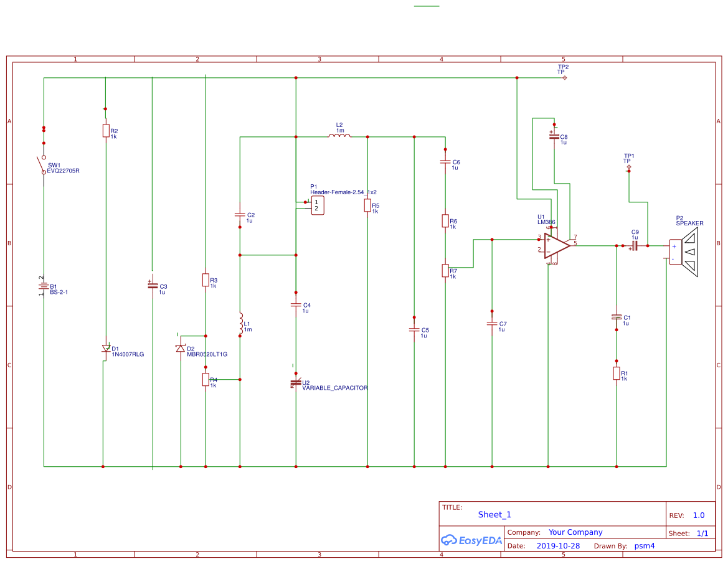The image size is (728, 564).
Task: Edit the Sheet_1 title text
Action: (x=494, y=514)
